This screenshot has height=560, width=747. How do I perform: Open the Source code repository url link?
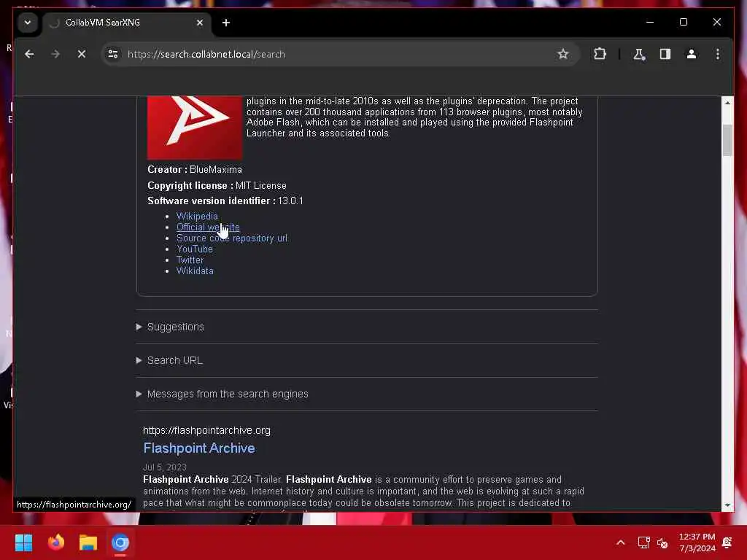tap(231, 238)
